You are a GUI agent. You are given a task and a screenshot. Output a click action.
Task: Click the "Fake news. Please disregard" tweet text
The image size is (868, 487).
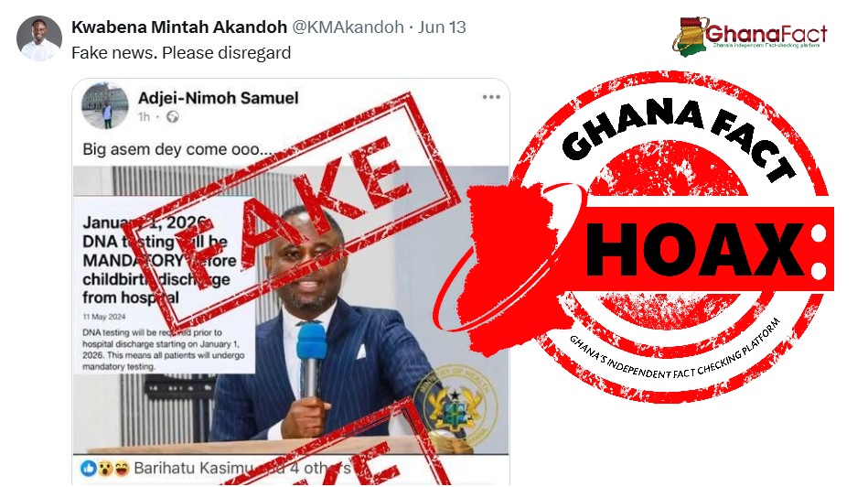[181, 52]
